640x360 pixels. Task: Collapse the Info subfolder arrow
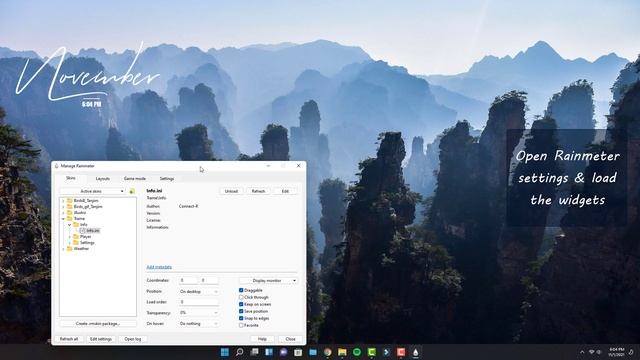click(69, 224)
